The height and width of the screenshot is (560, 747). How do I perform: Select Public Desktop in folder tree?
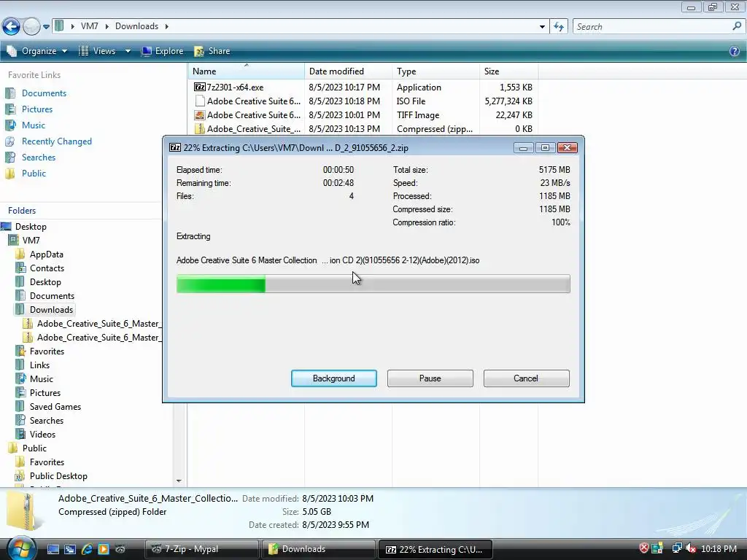(58, 475)
